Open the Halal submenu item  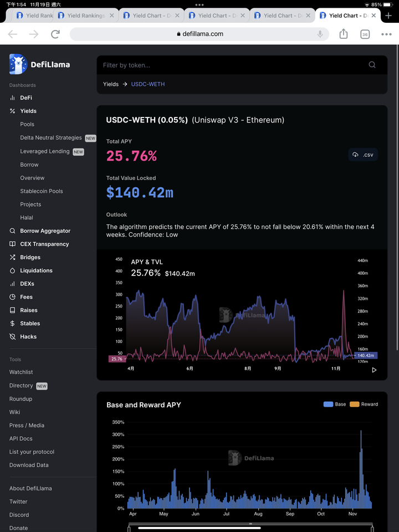[x=27, y=217]
